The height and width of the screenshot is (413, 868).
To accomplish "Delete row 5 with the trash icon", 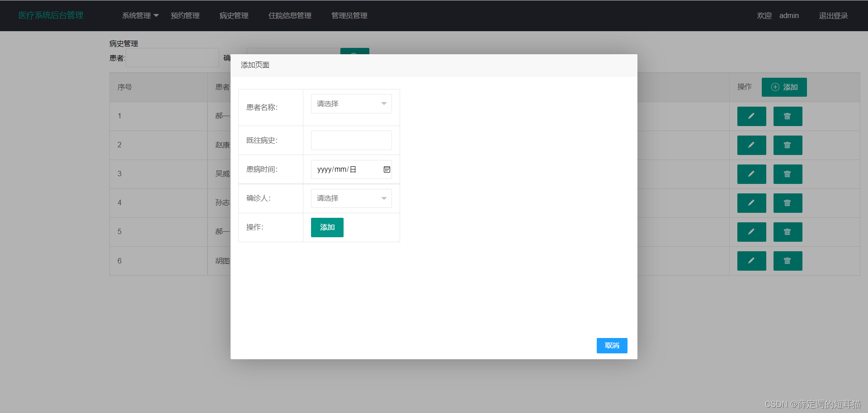I will coord(788,232).
